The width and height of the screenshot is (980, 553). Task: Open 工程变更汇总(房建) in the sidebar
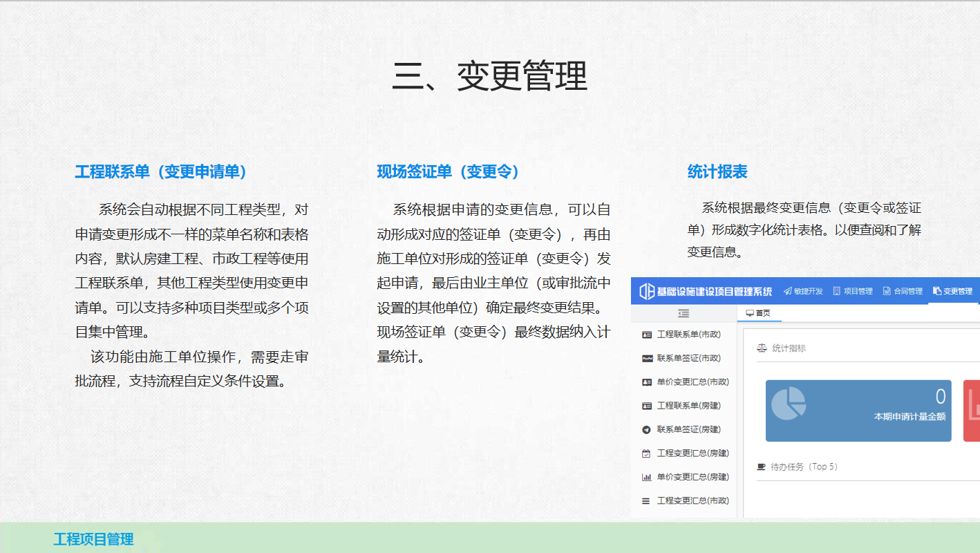[x=692, y=453]
